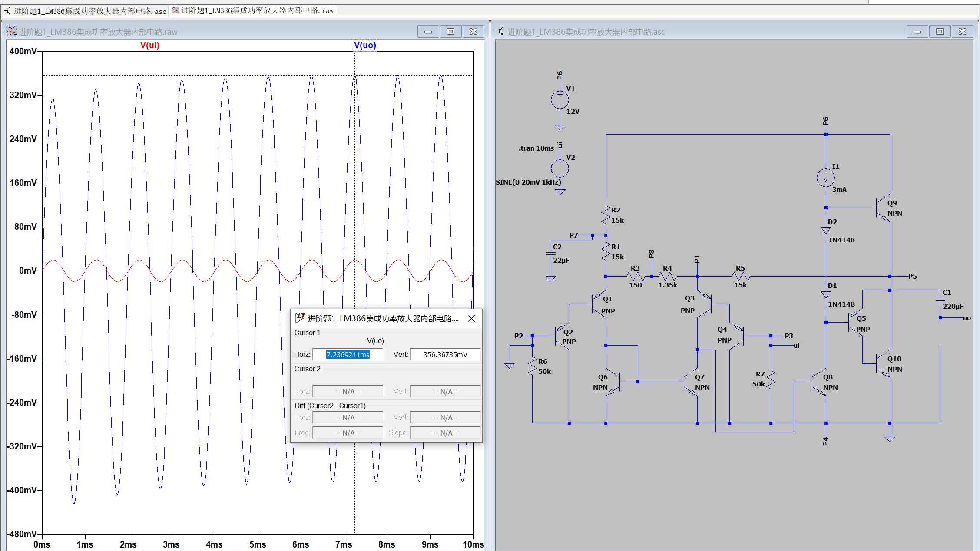Close the cursor readout dialog
The width and height of the screenshot is (980, 551).
tap(472, 319)
